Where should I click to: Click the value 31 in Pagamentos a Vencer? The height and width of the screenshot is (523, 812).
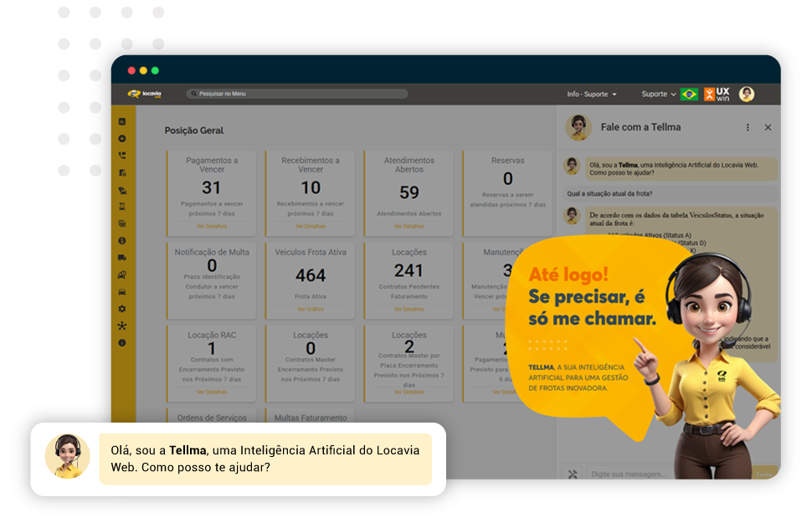click(x=211, y=187)
